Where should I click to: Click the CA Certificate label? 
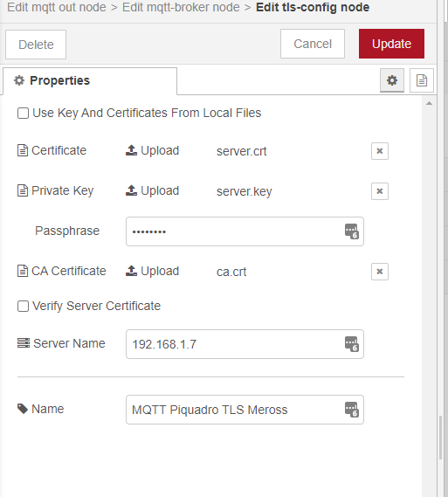click(69, 272)
